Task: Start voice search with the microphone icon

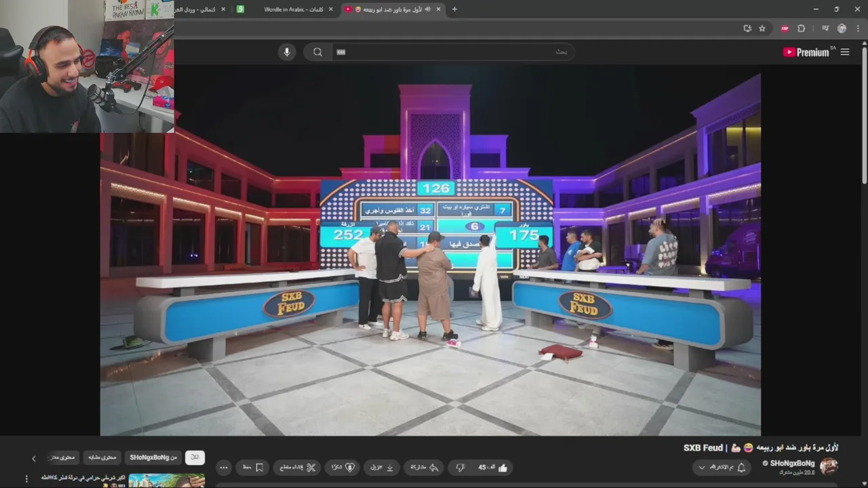Action: [x=287, y=52]
